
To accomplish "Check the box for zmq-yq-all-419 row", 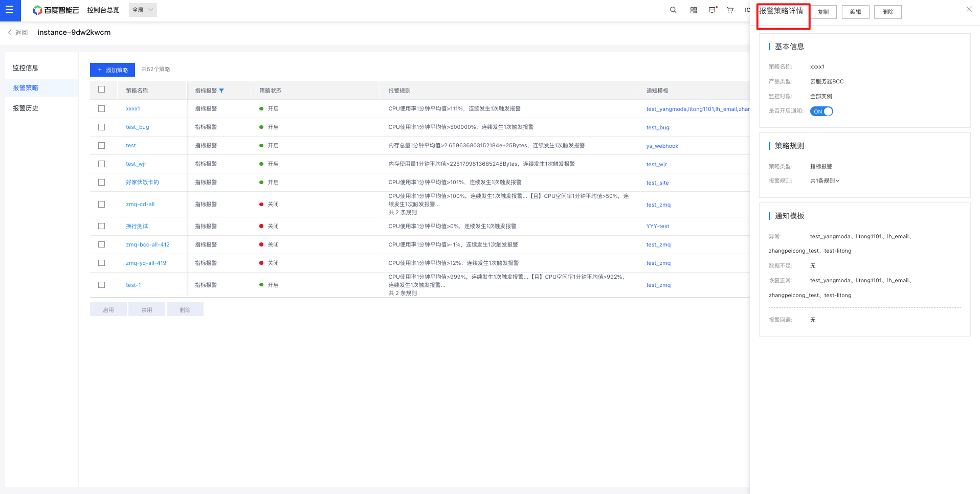I will (101, 263).
